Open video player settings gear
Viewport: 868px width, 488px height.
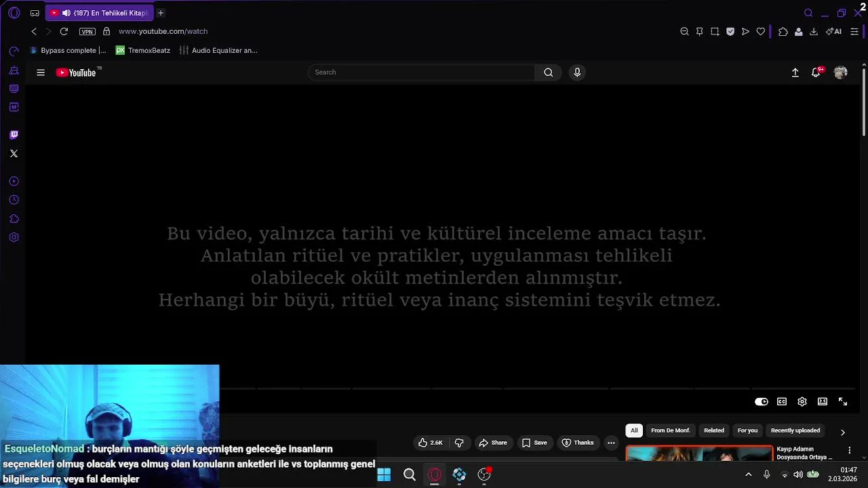tap(802, 402)
